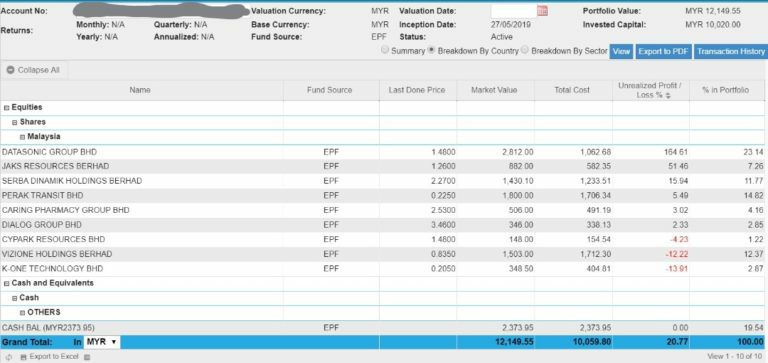Click the Valuation Date input field
Viewport: 768px width, 363px height.
514,11
